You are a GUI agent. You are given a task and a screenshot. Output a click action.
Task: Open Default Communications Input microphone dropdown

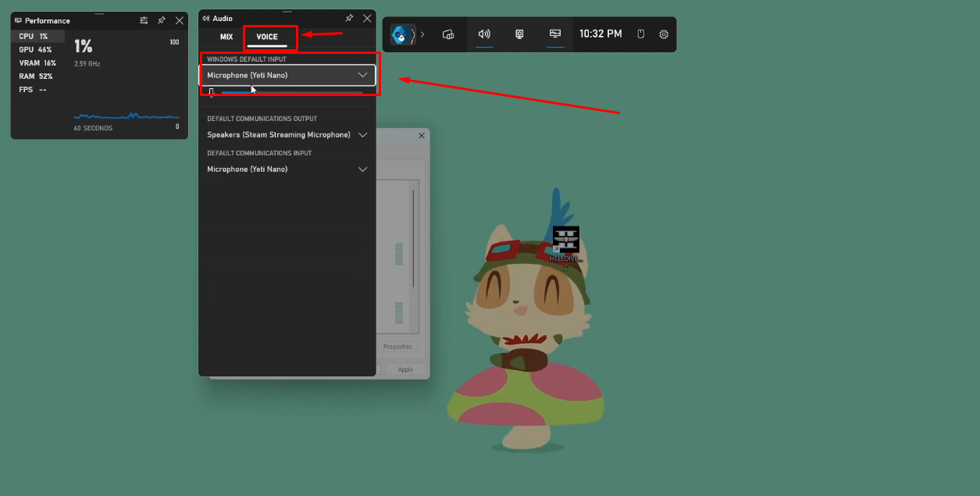point(288,169)
